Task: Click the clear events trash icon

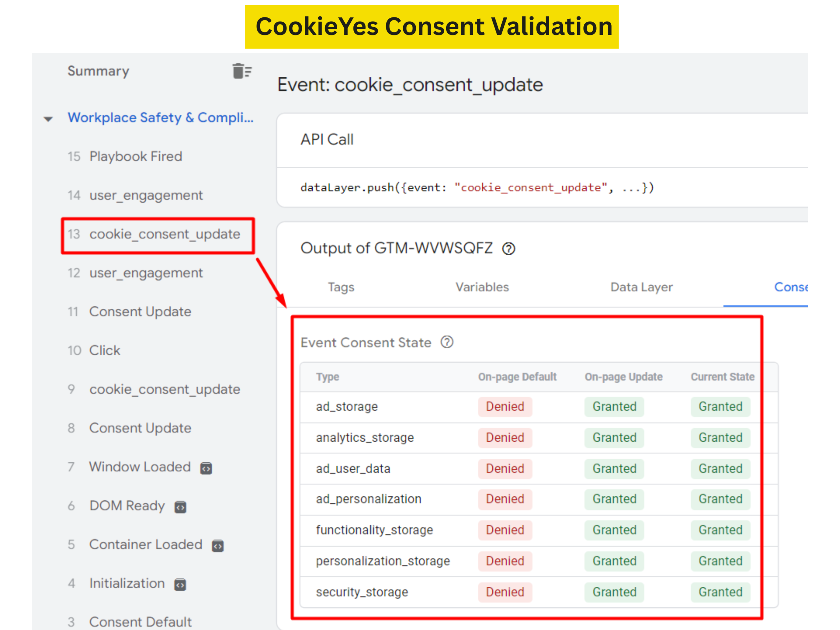Action: tap(242, 71)
